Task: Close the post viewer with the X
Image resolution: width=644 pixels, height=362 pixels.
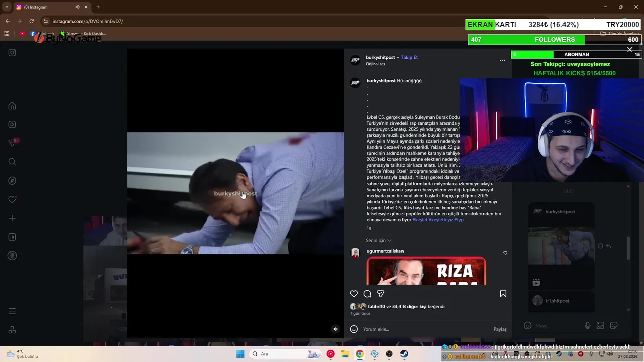Action: [x=629, y=49]
